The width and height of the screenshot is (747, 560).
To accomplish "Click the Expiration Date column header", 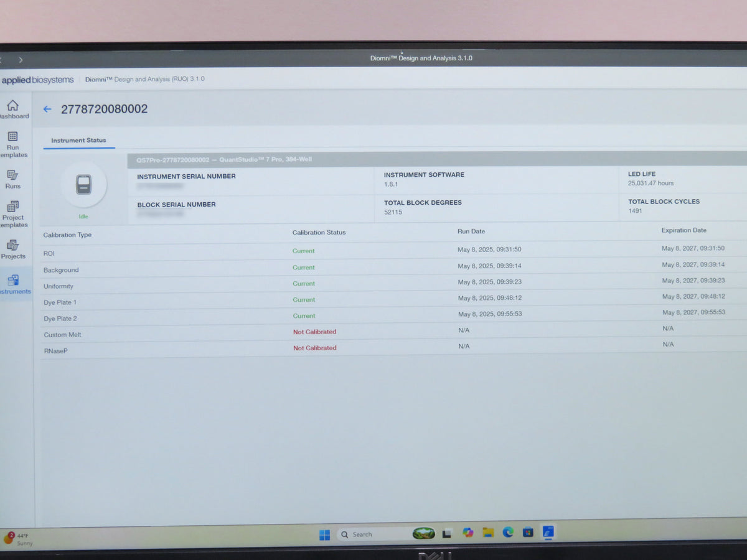I will click(x=684, y=230).
